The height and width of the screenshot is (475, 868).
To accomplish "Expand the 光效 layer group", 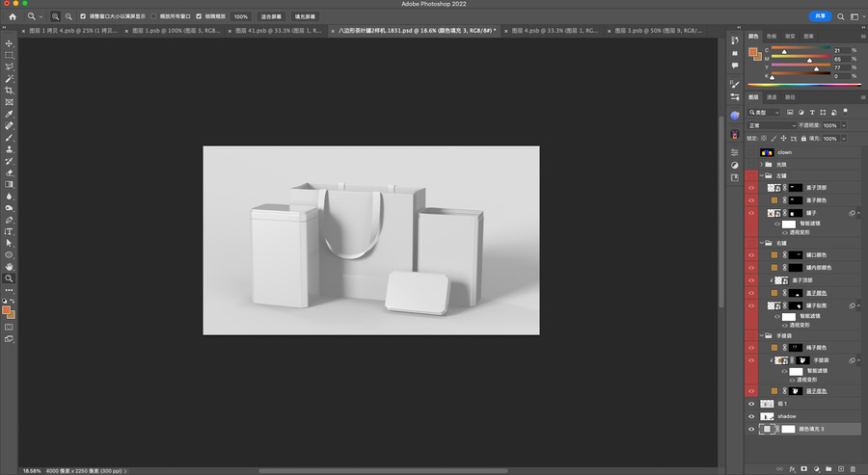I will click(762, 164).
